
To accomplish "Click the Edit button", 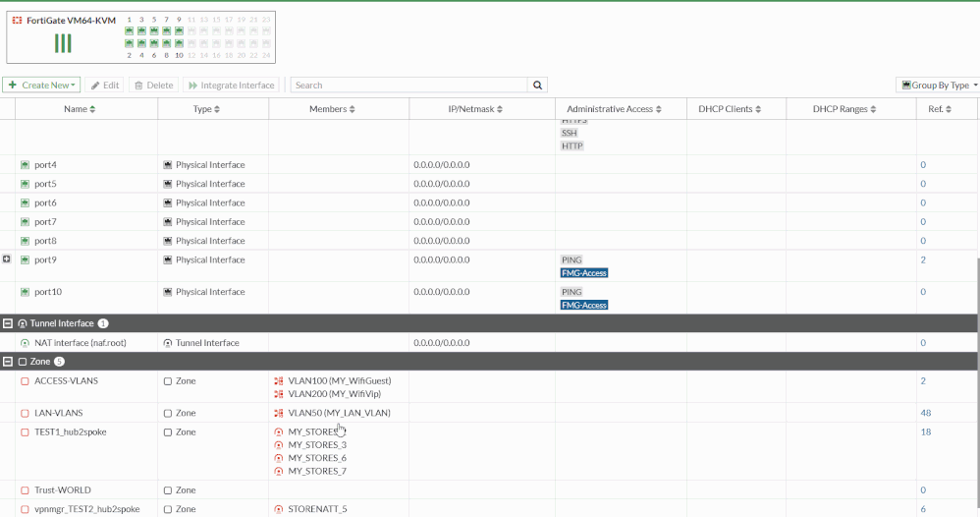I will 104,86.
